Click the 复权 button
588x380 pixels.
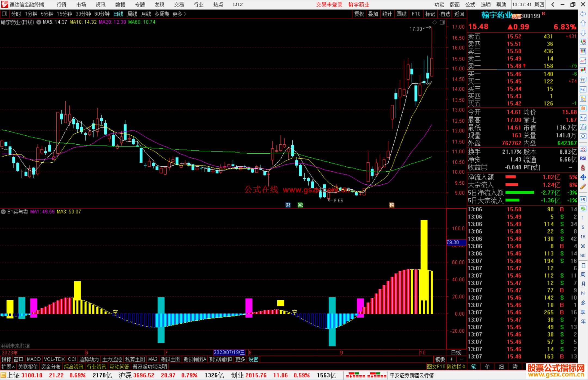(359, 14)
